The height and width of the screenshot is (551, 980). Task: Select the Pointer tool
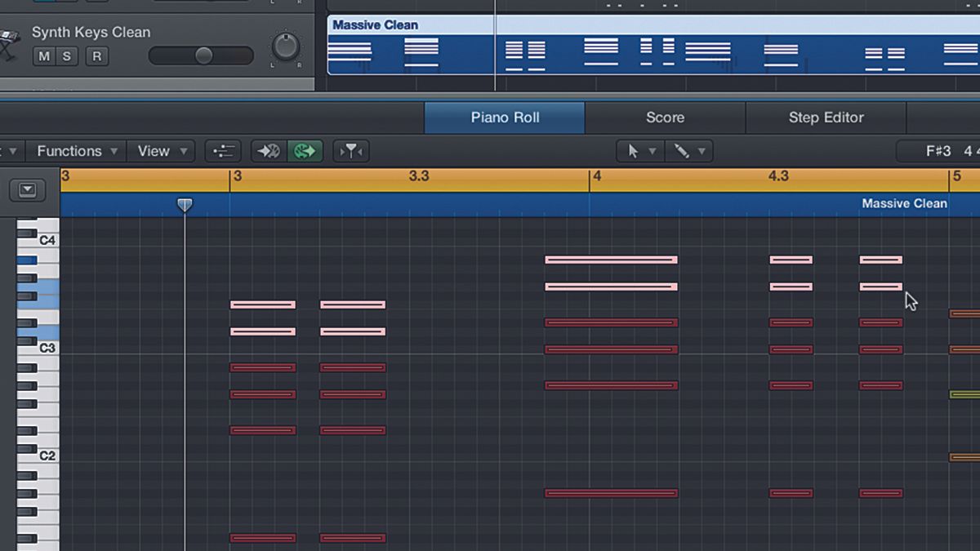pos(634,151)
